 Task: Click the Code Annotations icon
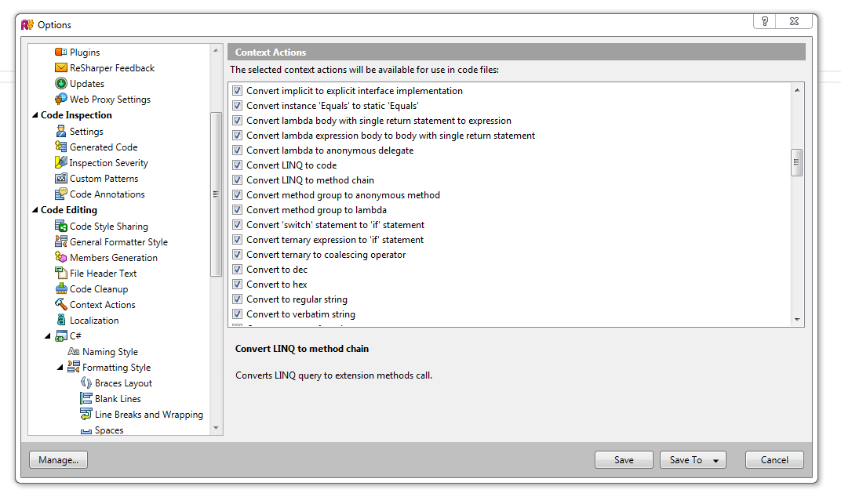pos(60,194)
